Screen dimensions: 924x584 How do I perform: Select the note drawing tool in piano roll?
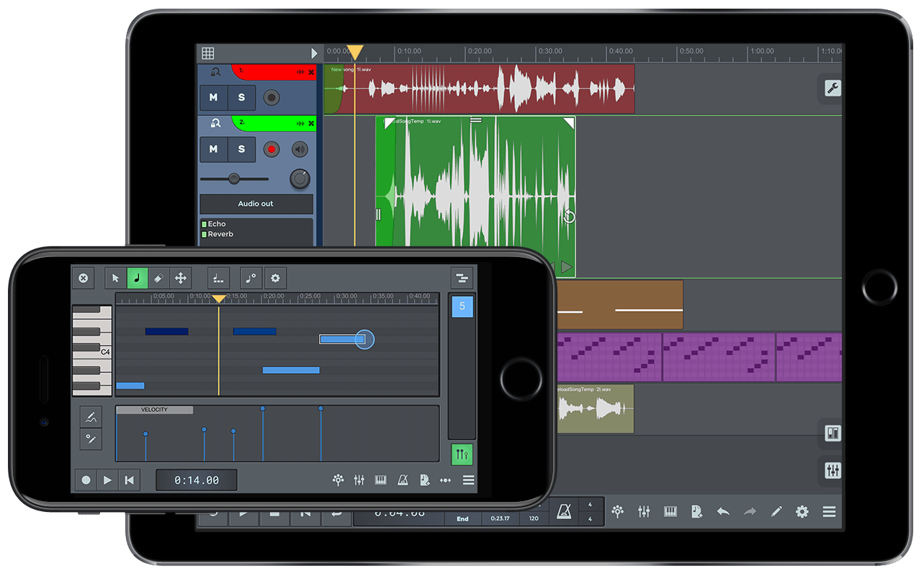click(x=137, y=278)
